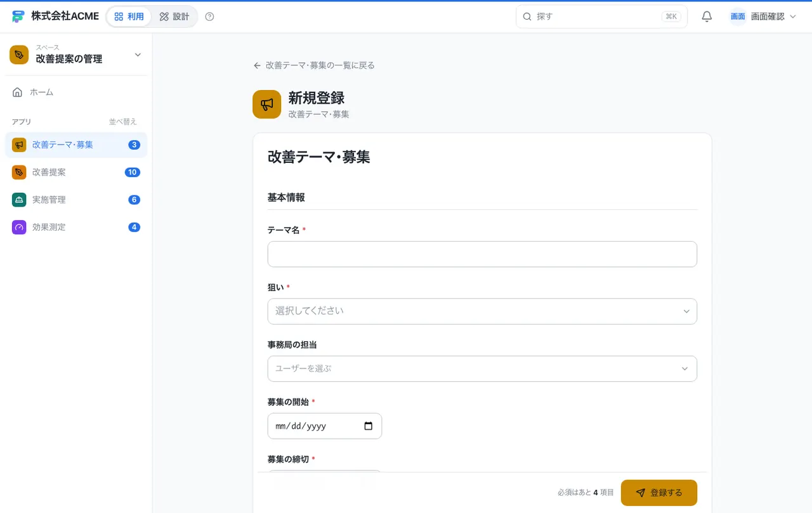The width and height of the screenshot is (812, 513).
Task: Click the 株式会社ACME logo icon
Action: coord(18,16)
